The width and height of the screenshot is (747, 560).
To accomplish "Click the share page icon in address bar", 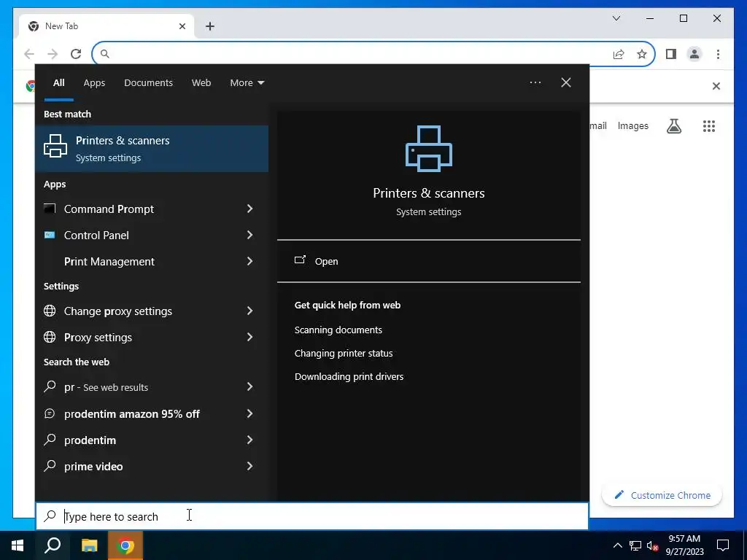I will click(x=619, y=54).
